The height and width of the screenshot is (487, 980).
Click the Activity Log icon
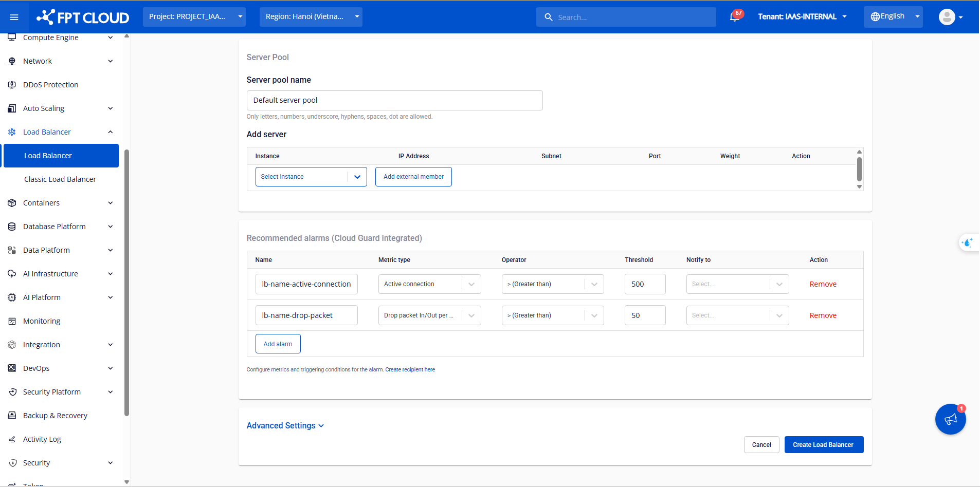(x=12, y=439)
